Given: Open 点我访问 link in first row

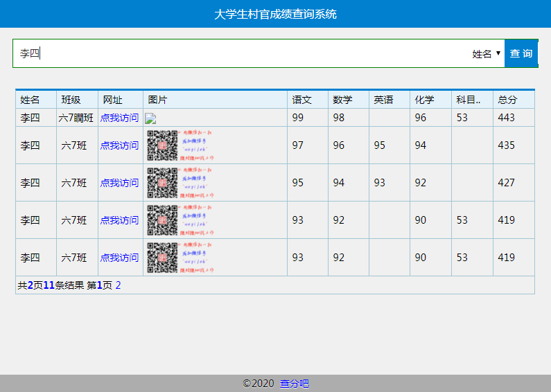Looking at the screenshot, I should coord(119,118).
